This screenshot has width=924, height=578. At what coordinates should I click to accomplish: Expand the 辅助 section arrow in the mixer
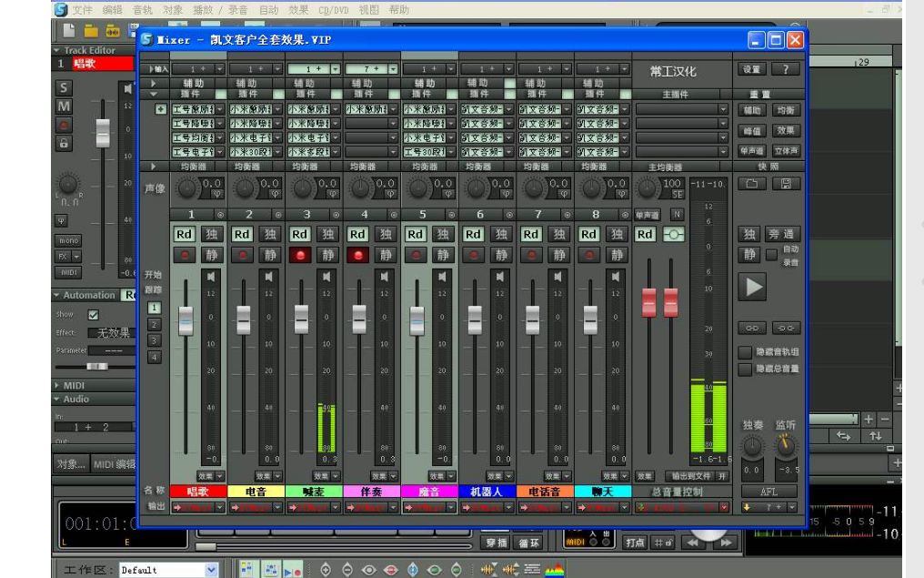click(x=153, y=83)
